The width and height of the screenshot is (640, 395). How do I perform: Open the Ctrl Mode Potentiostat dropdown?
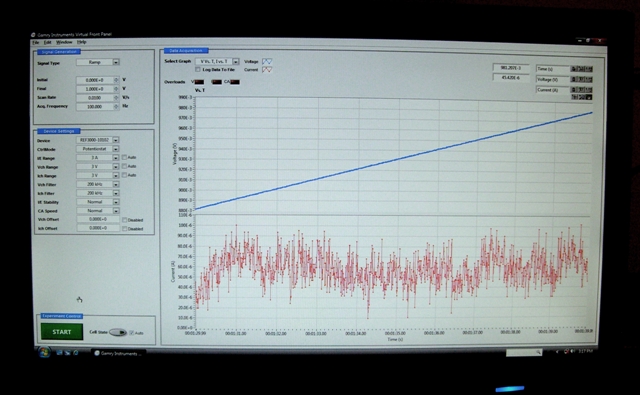[116, 149]
